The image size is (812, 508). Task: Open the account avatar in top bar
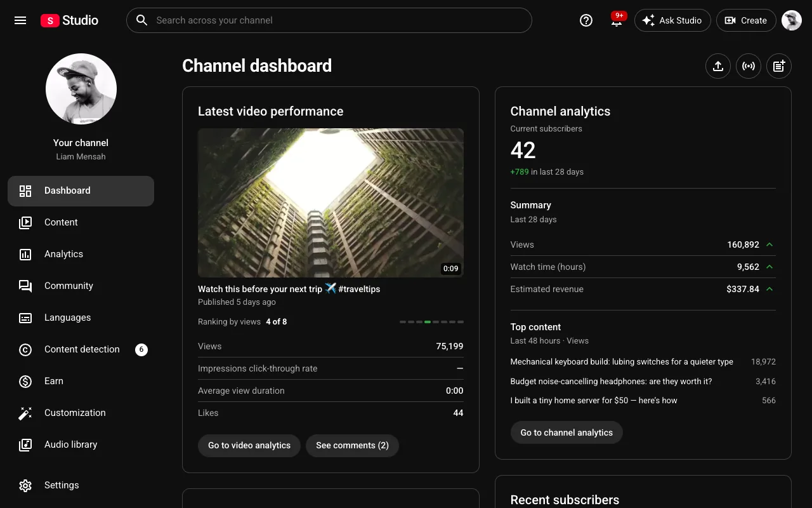coord(792,20)
